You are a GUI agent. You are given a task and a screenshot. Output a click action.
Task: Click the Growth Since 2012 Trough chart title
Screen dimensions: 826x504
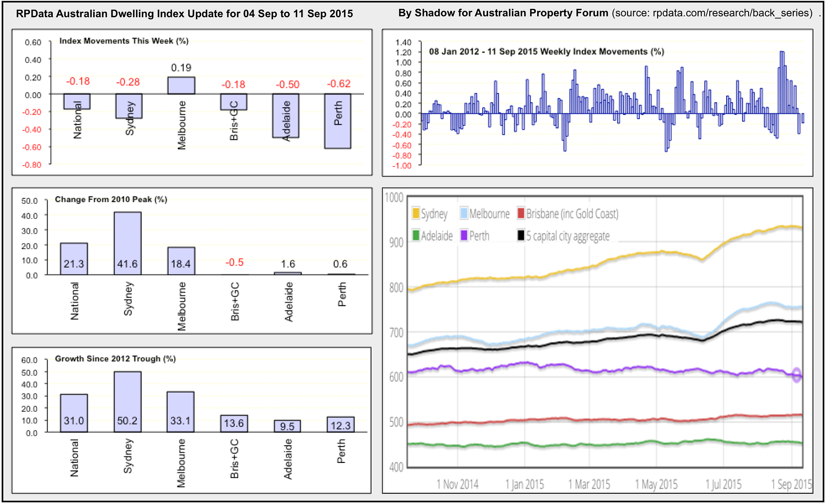pos(115,359)
